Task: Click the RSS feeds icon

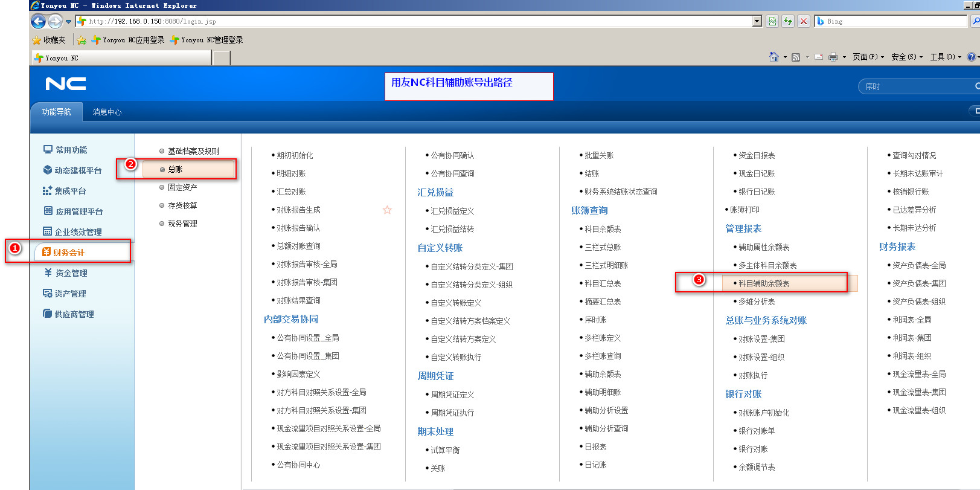Action: pyautogui.click(x=796, y=57)
